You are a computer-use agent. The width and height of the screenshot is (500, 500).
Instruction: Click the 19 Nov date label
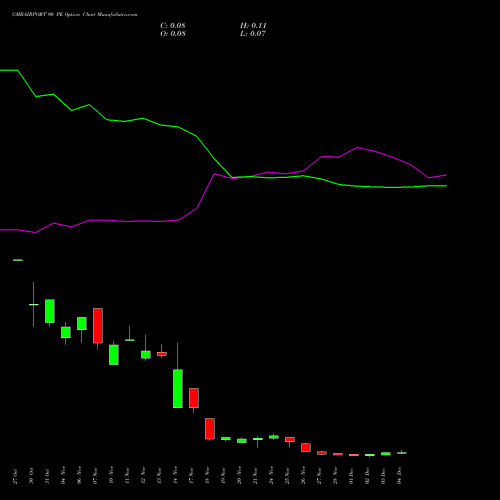pyautogui.click(x=223, y=475)
